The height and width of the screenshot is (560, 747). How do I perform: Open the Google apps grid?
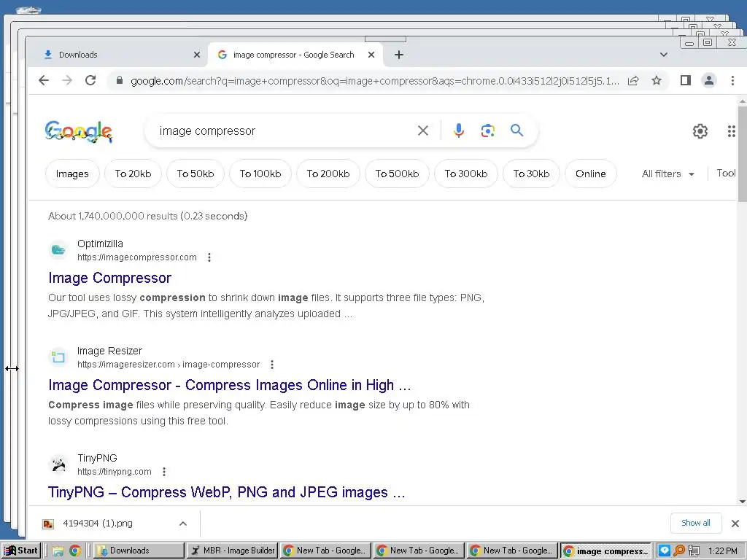coord(732,131)
